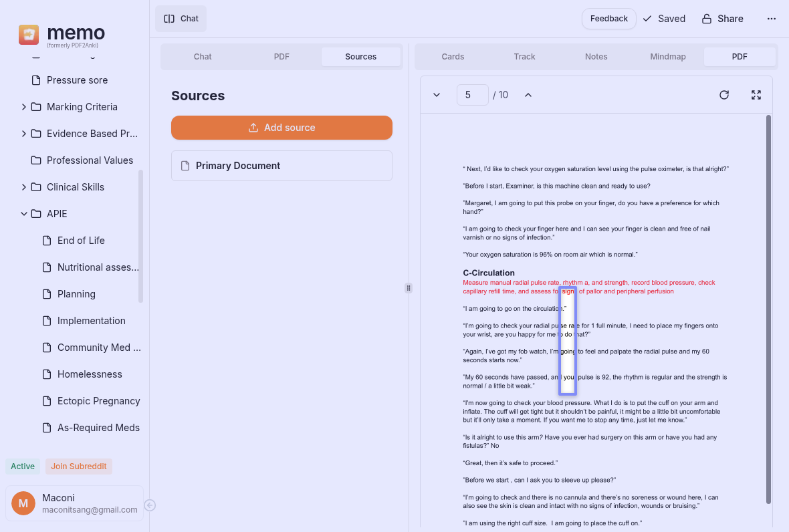789x532 pixels.
Task: Click the Maconi user avatar
Action: (x=23, y=503)
